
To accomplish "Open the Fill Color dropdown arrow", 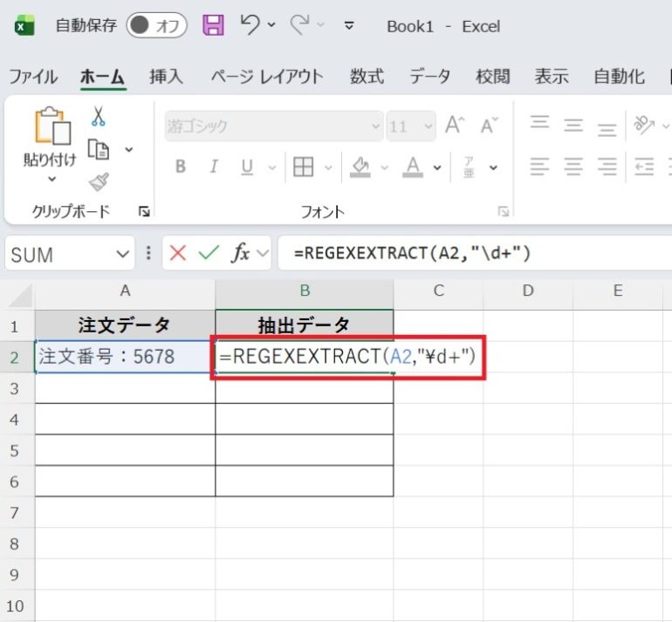I will point(384,167).
